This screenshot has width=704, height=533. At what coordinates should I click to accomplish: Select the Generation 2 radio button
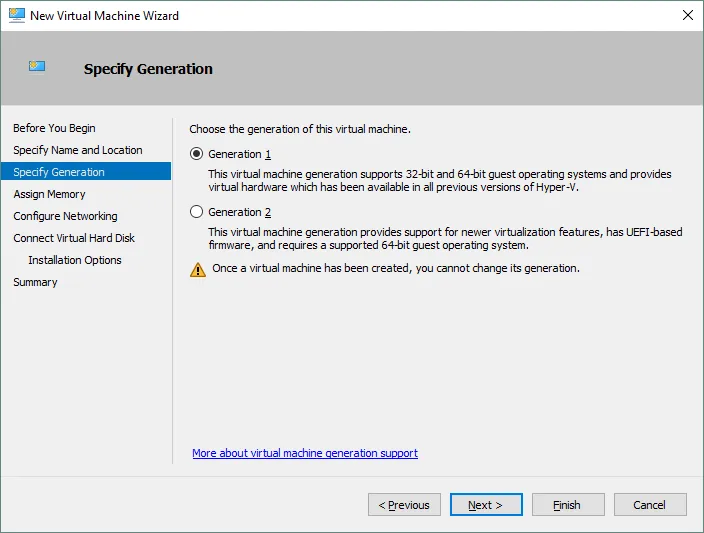click(197, 212)
